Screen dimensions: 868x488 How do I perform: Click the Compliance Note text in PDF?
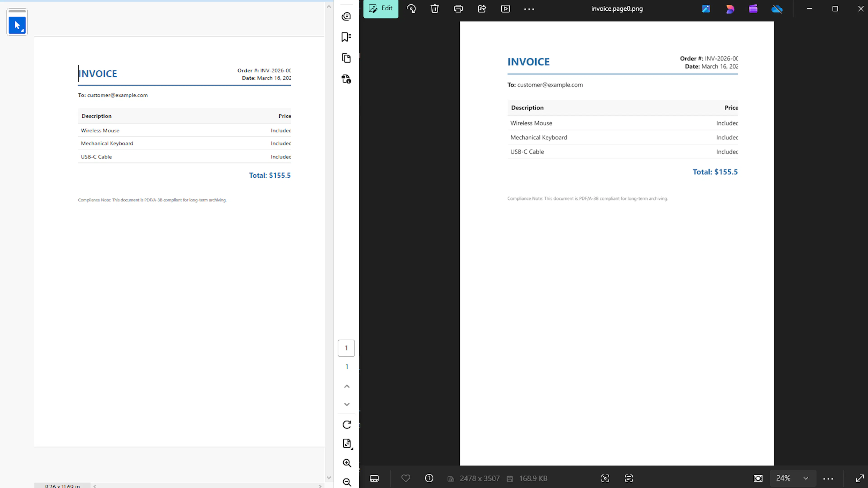152,200
